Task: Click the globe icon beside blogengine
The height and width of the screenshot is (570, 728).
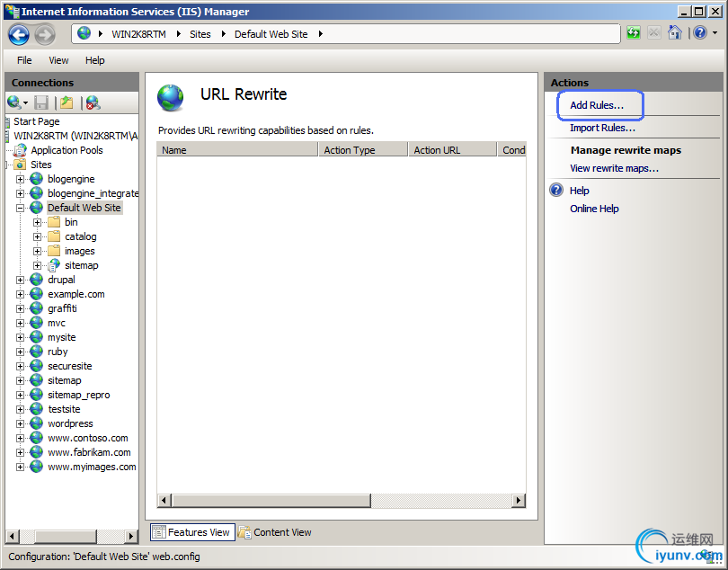Action: 36,179
